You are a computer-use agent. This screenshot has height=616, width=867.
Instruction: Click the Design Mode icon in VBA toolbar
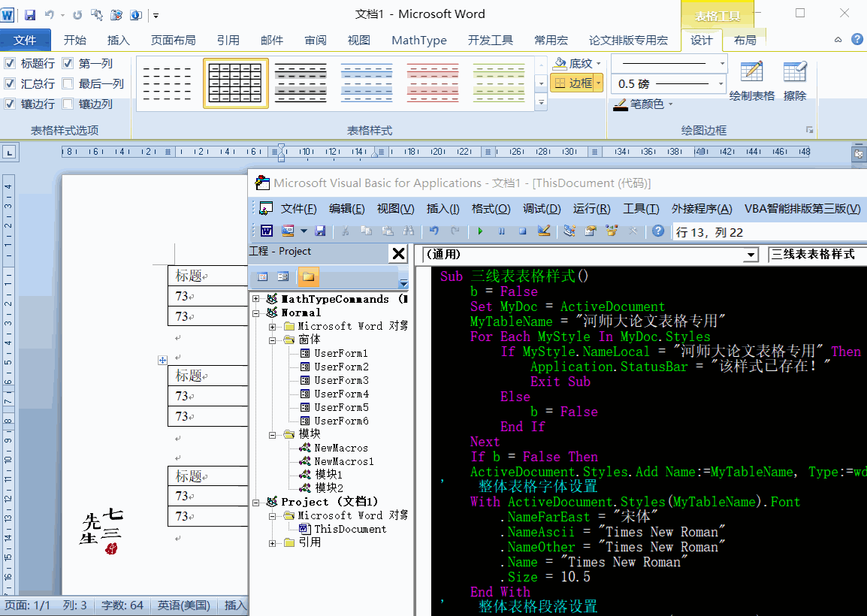[545, 231]
